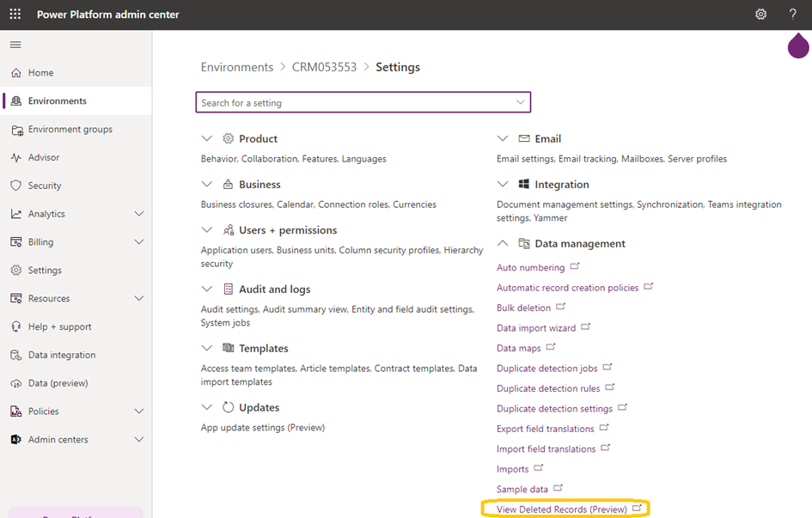Click the Business briefcase icon
Viewport: 812px width, 518px height.
(228, 184)
